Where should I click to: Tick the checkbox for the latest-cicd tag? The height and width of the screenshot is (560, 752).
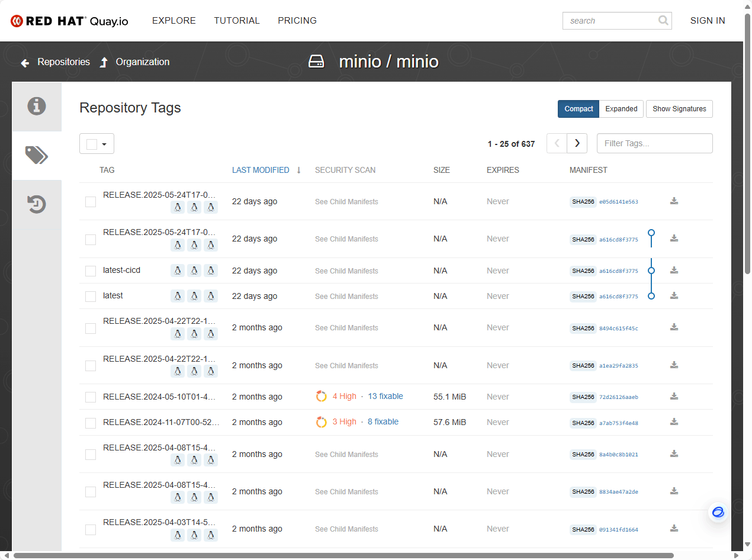(91, 271)
